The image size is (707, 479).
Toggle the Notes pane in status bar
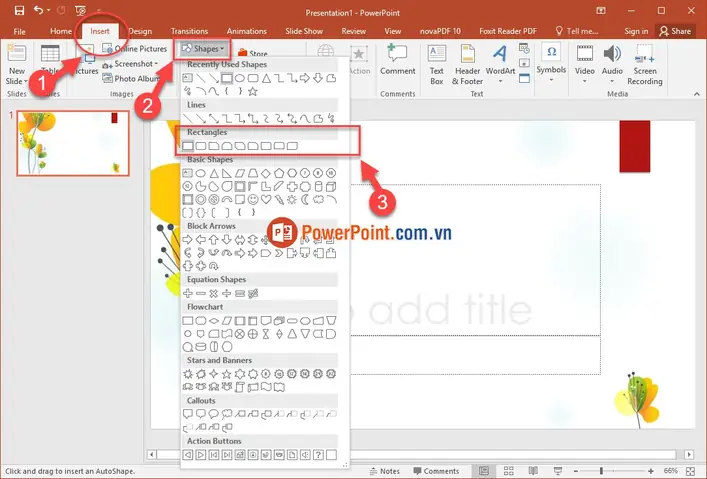pos(385,471)
